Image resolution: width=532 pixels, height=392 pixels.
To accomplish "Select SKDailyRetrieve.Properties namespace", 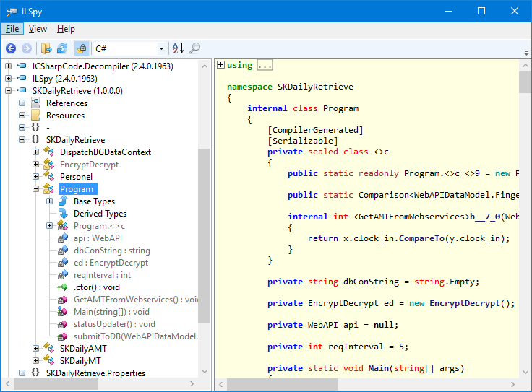I will point(95,373).
